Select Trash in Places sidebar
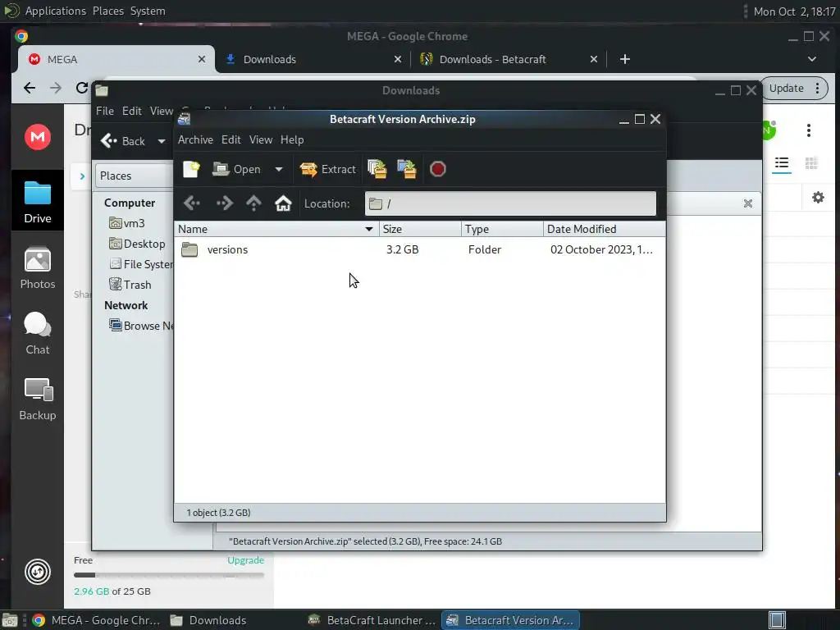 tap(130, 285)
